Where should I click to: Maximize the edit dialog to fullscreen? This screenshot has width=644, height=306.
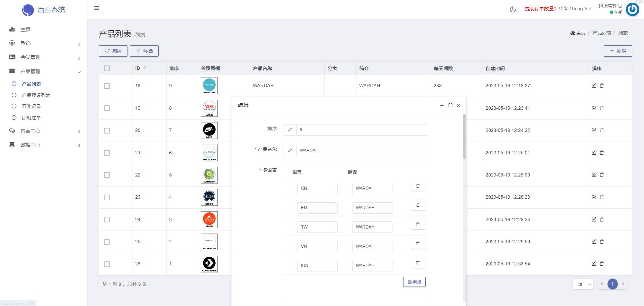point(450,105)
